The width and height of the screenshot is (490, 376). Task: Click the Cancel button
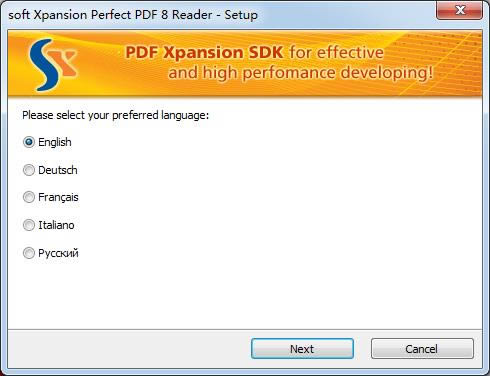[422, 349]
